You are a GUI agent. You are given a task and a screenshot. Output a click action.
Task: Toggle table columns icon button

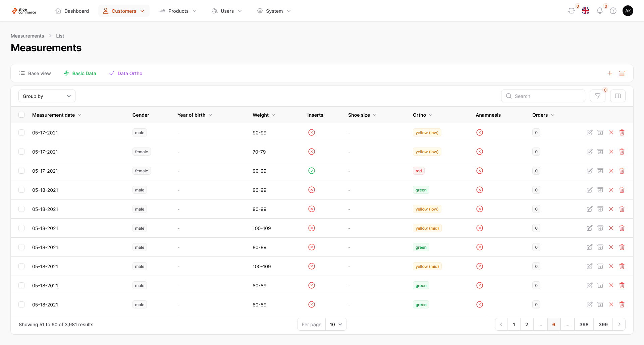tap(618, 96)
